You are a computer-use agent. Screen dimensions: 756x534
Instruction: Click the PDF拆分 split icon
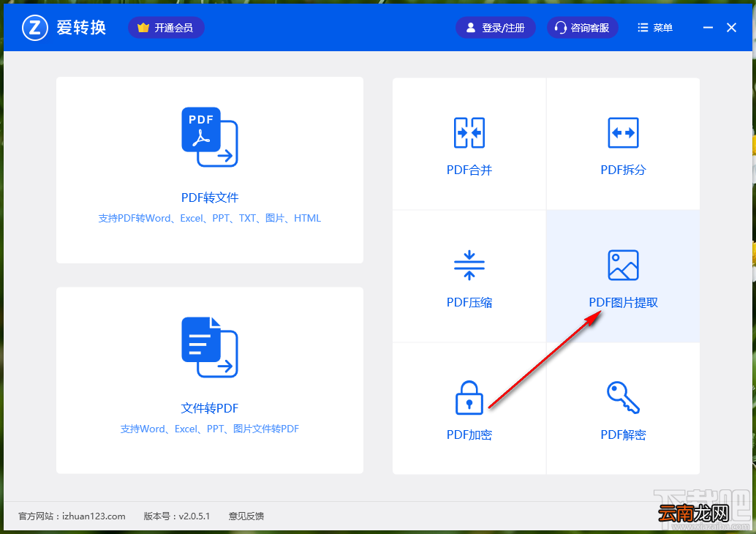[x=624, y=132]
